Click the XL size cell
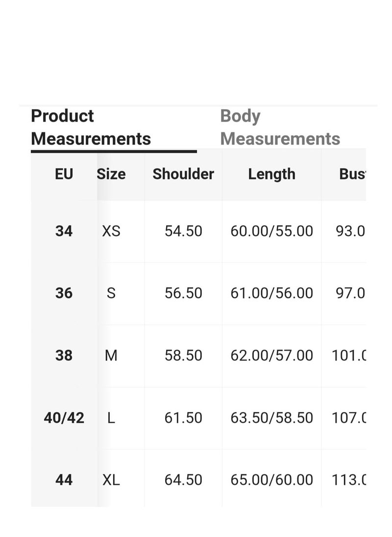 click(x=111, y=480)
